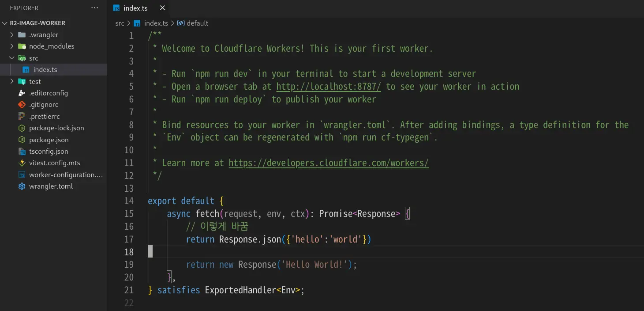The width and height of the screenshot is (644, 311).
Task: Expand the .wrangler folder
Action: 12,35
